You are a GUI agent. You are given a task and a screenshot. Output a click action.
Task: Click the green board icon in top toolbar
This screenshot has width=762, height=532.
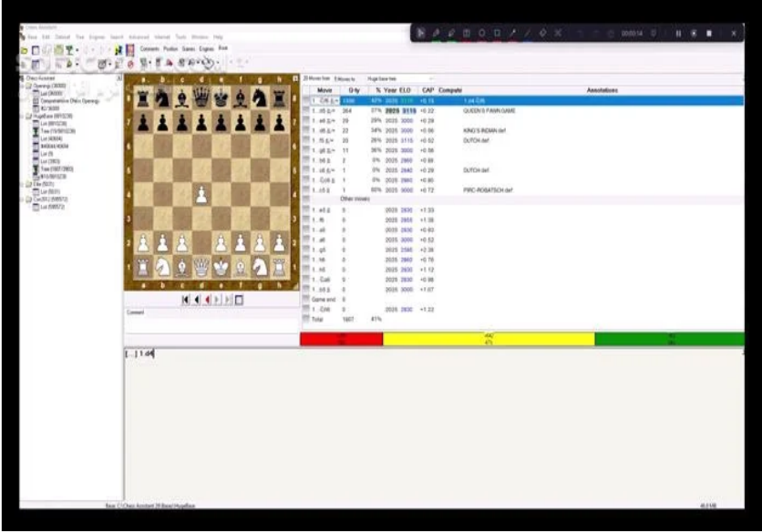click(x=58, y=50)
